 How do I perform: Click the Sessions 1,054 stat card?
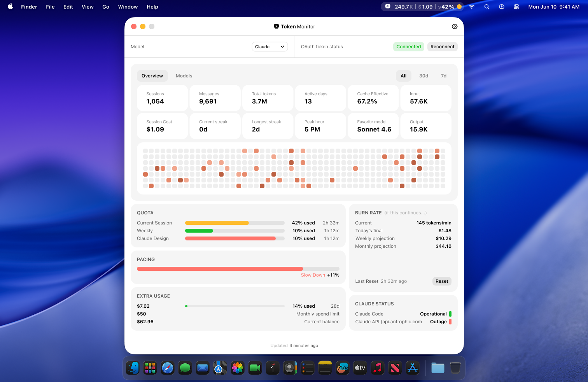[163, 98]
